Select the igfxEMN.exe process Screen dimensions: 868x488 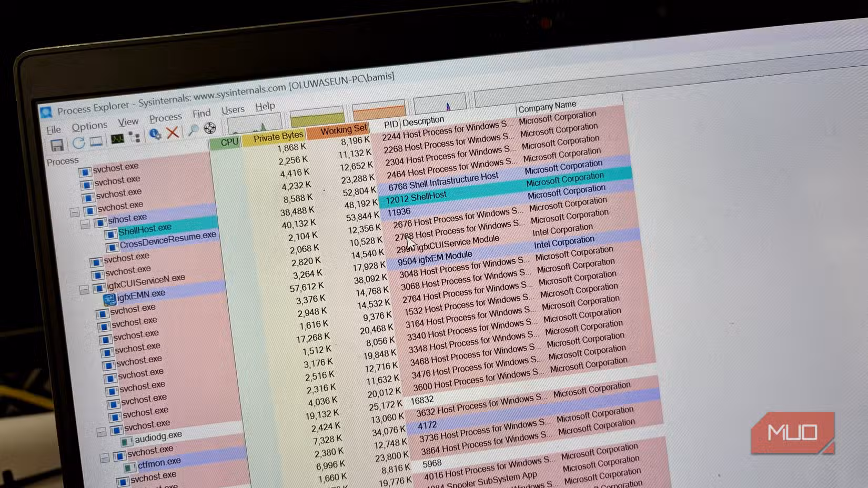[141, 296]
